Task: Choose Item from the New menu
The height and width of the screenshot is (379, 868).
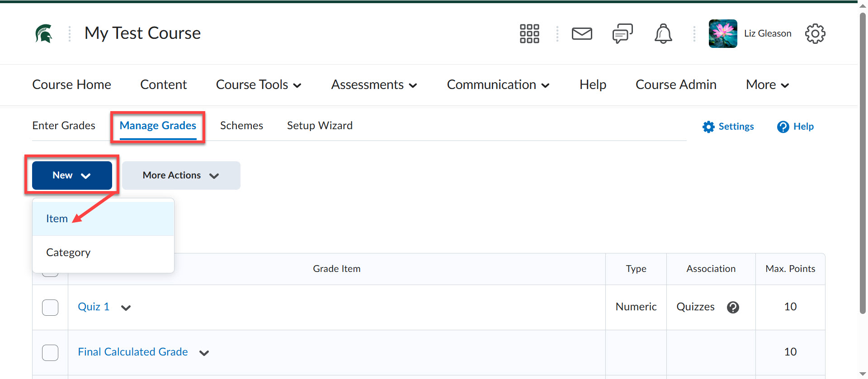Action: [x=57, y=219]
